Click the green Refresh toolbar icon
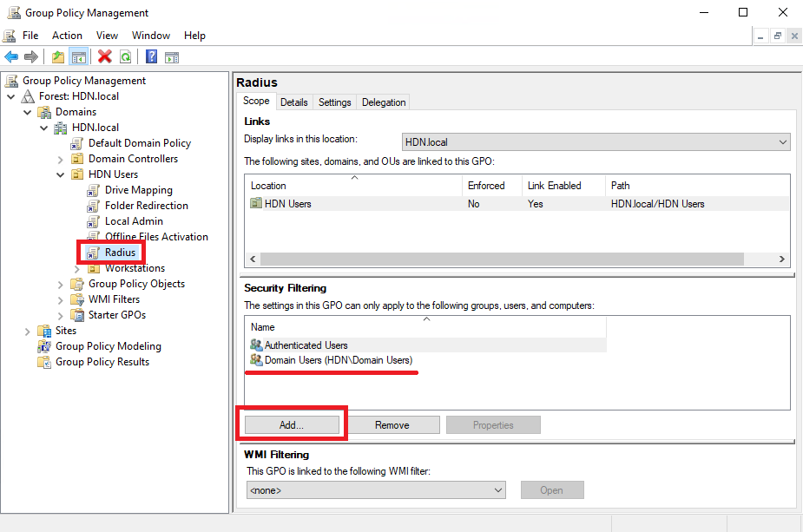 coord(126,56)
